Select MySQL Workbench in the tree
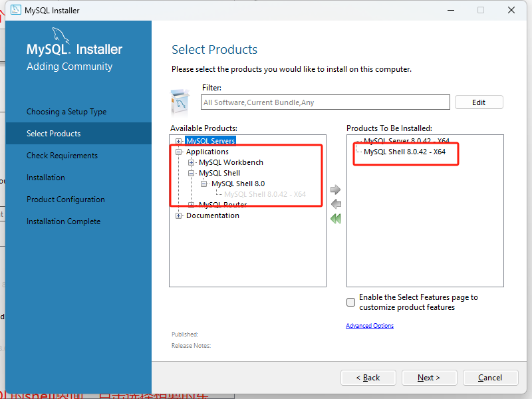Screen dimensions: 532x399 tap(231, 162)
